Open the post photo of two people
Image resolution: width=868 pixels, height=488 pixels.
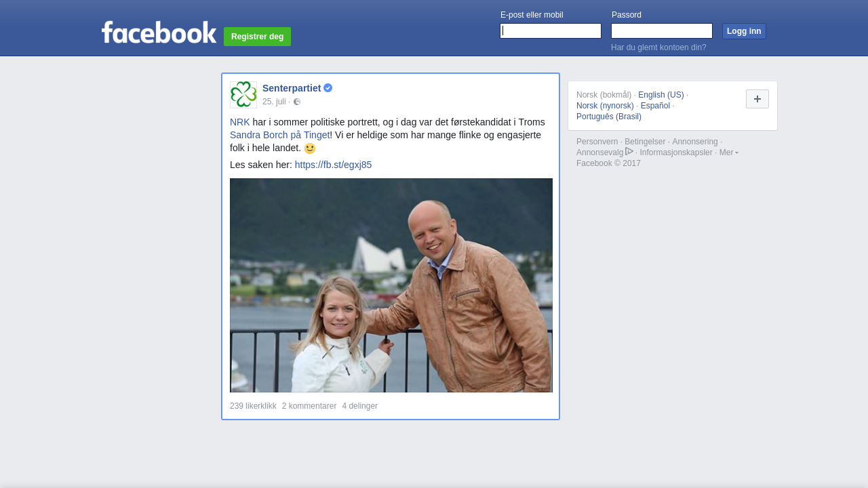391,285
